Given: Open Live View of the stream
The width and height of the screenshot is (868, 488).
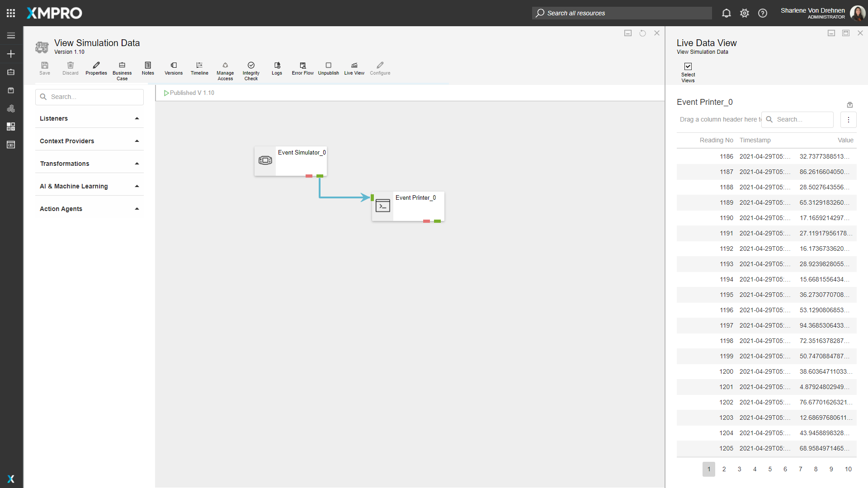Looking at the screenshot, I should coord(354,68).
